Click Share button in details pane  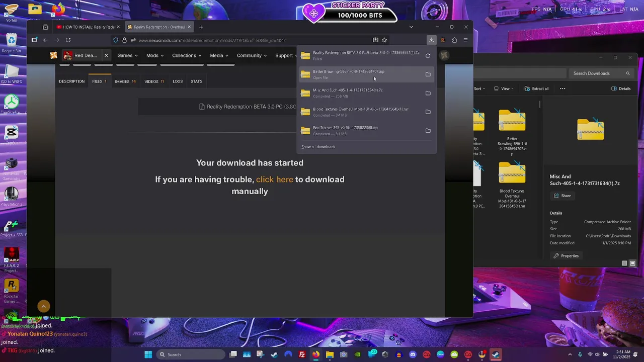tap(562, 196)
